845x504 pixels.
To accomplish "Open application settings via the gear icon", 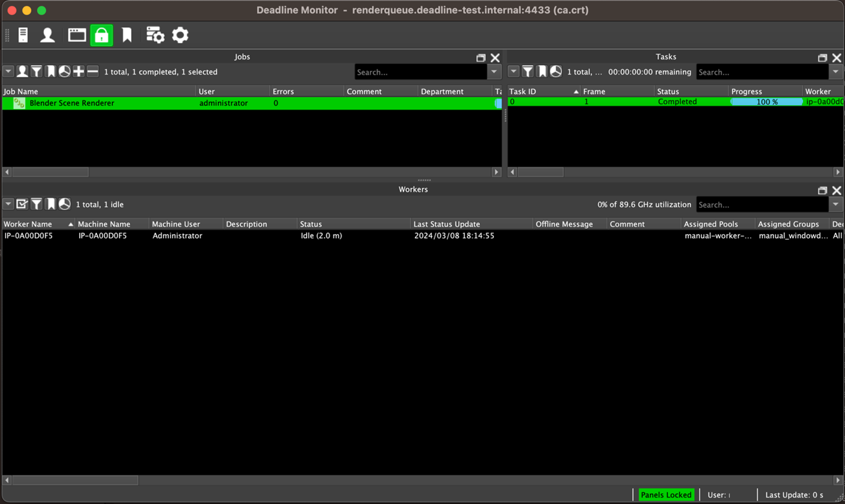I will point(180,35).
